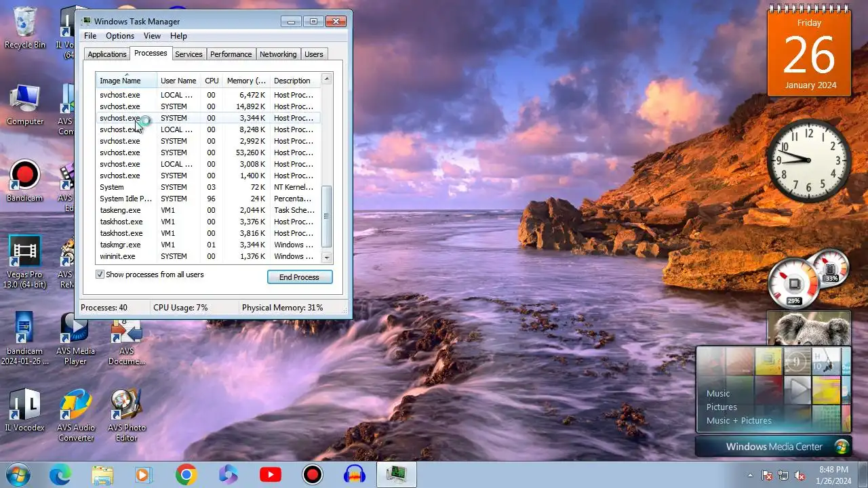This screenshot has height=488, width=868.
Task: Click the taskbar clock showing 8:48 PM
Action: coord(833,475)
